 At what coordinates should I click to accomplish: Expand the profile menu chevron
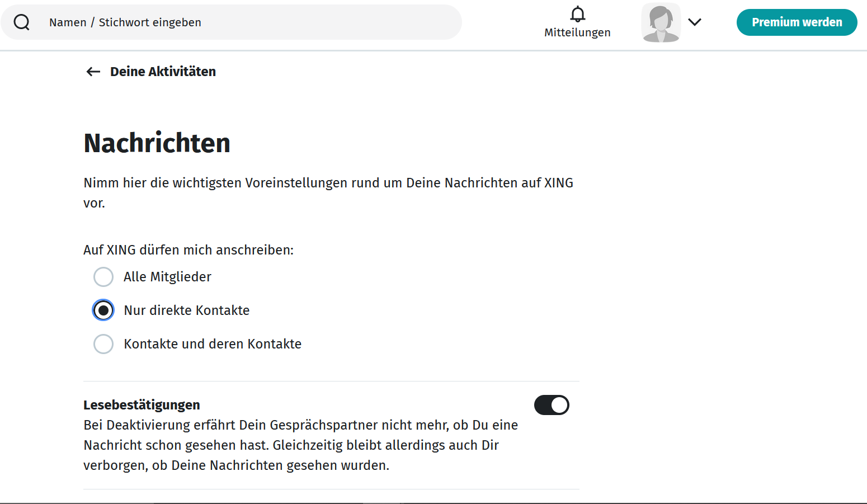coord(695,22)
